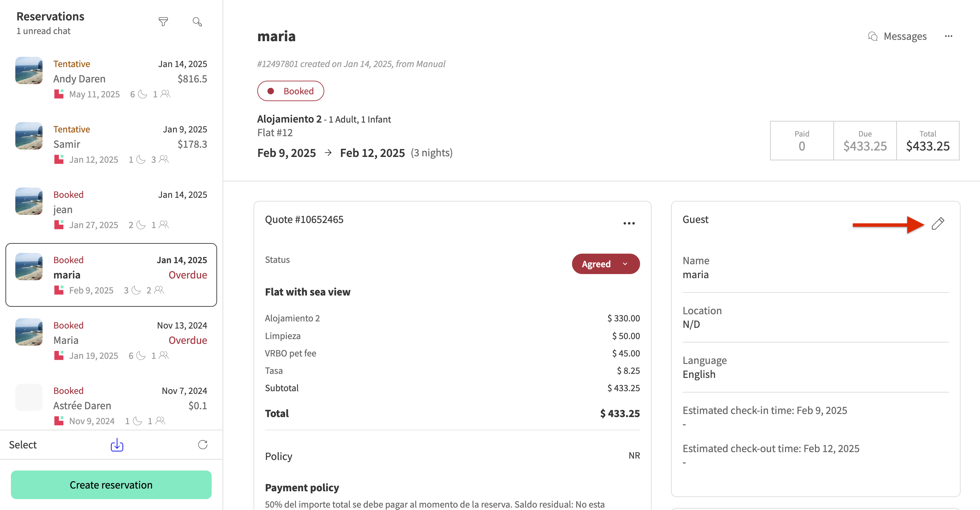Viewport: 980px width, 510px height.
Task: Click the Booked status pill
Action: point(291,91)
